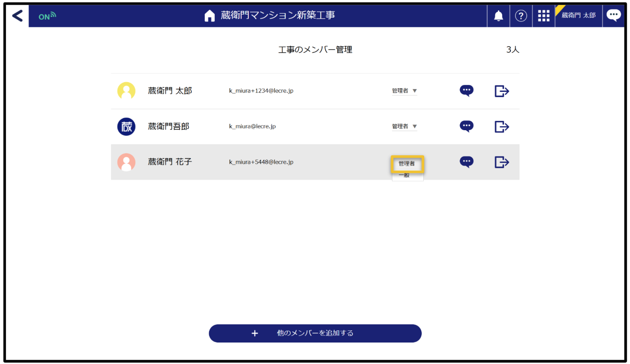Open 蔵衛門 太郎 user account menu
This screenshot has width=630, height=364.
578,15
